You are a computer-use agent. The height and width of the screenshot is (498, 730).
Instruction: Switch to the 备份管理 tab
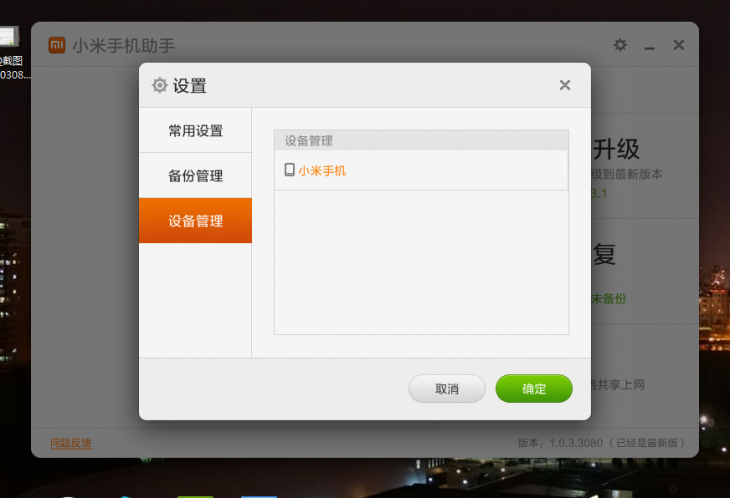(x=195, y=175)
